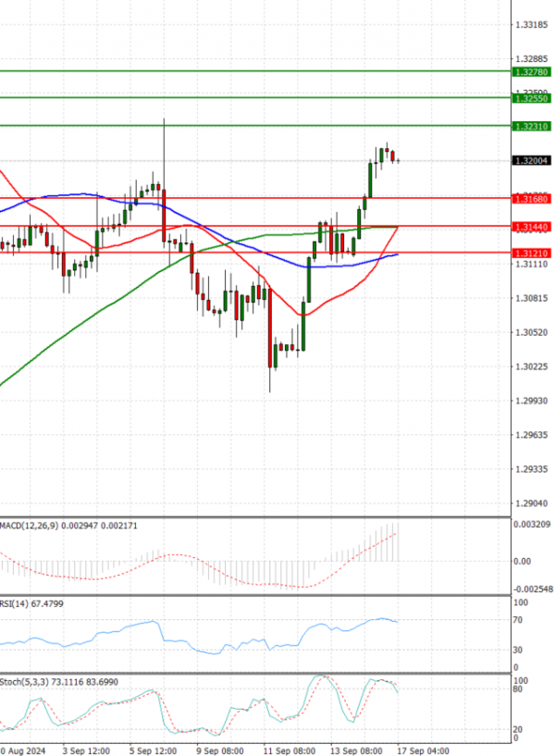Click the MACD(12,26,9) indicator title

pyautogui.click(x=68, y=526)
